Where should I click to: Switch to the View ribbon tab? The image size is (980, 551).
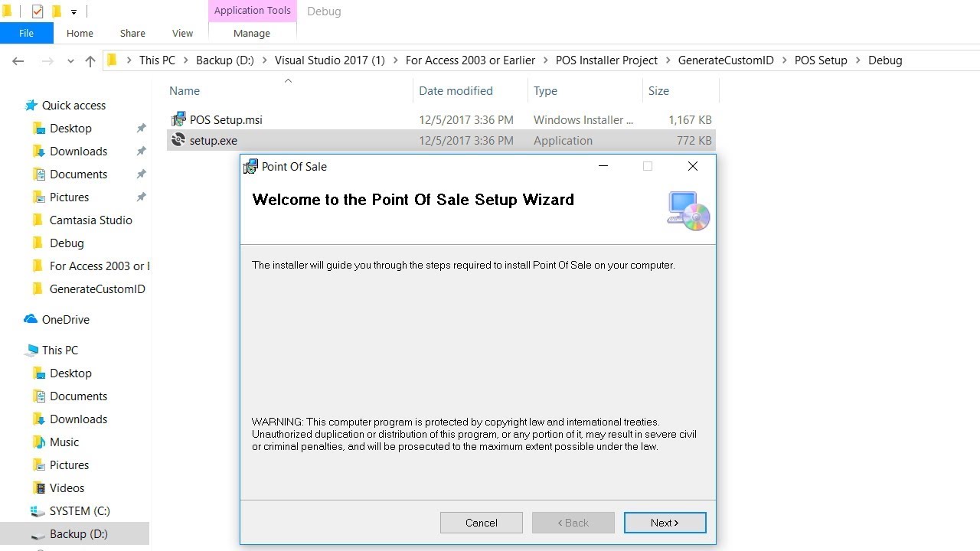point(182,33)
